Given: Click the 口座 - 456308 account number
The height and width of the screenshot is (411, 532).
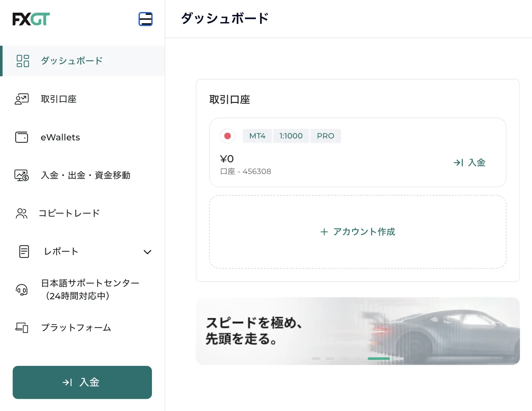Looking at the screenshot, I should pyautogui.click(x=246, y=171).
